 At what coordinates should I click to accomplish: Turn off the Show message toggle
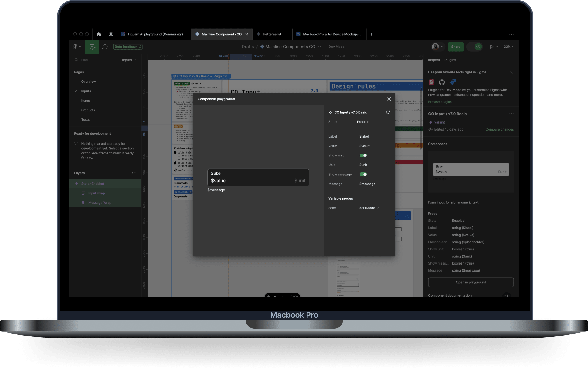(363, 174)
